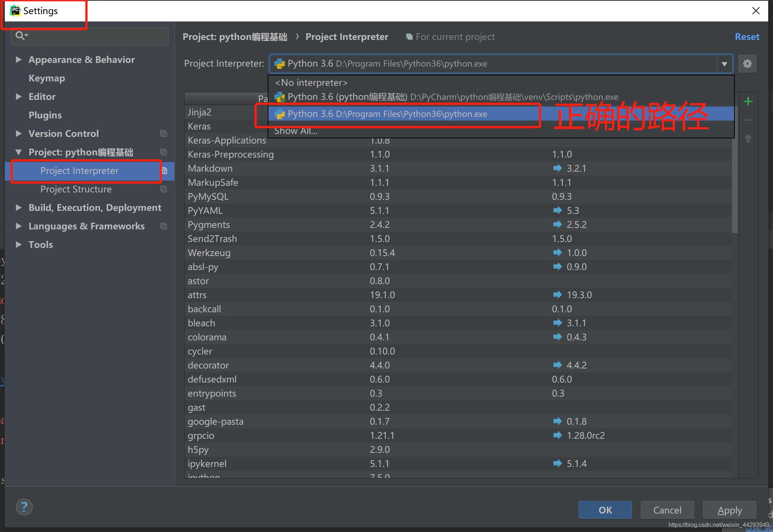Image resolution: width=773 pixels, height=532 pixels.
Task: Select the absl-py package row
Action: pos(458,267)
